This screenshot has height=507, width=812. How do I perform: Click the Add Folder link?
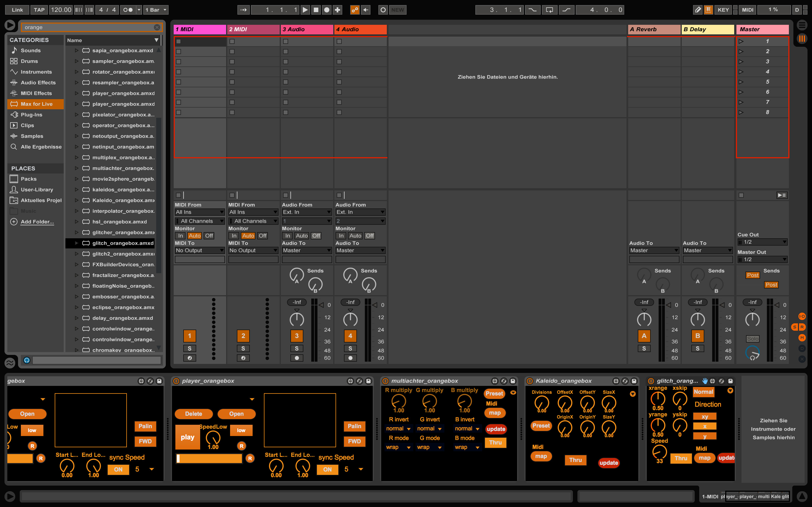click(37, 222)
